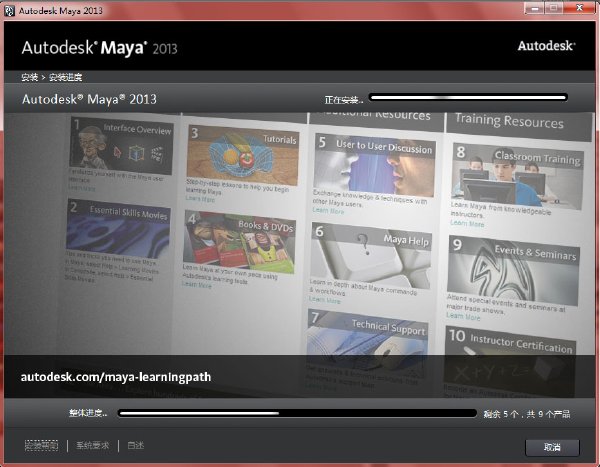Screen dimensions: 600x467
Task: Click the Tutorials thumbnail image
Action: click(243, 155)
